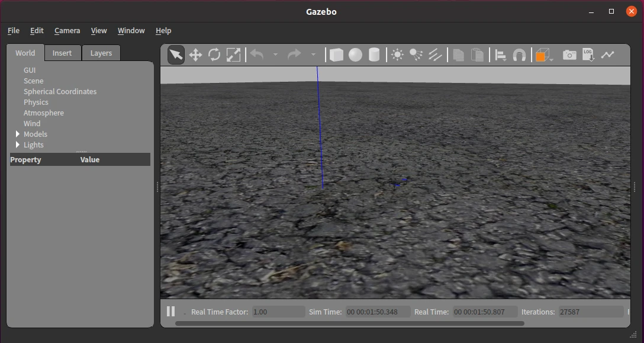
Task: Select Wind in the world tree
Action: [x=32, y=123]
